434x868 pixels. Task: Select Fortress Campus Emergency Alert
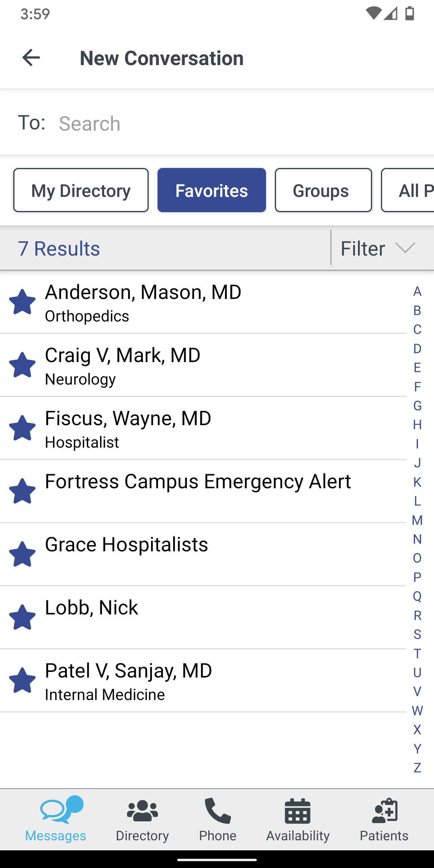(203, 491)
